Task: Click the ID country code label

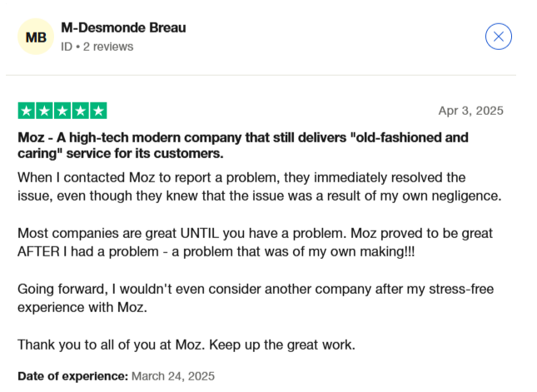Action: (67, 47)
